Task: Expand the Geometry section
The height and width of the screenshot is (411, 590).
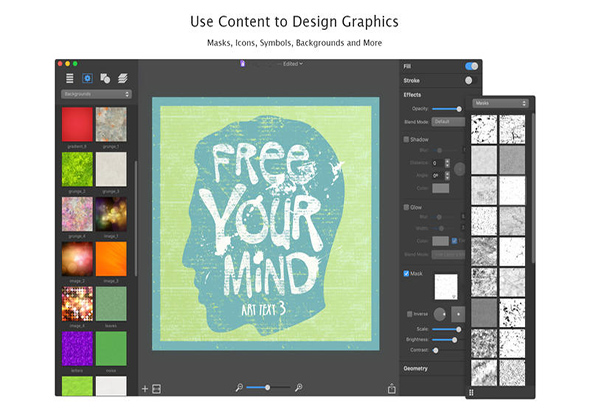Action: click(x=416, y=368)
